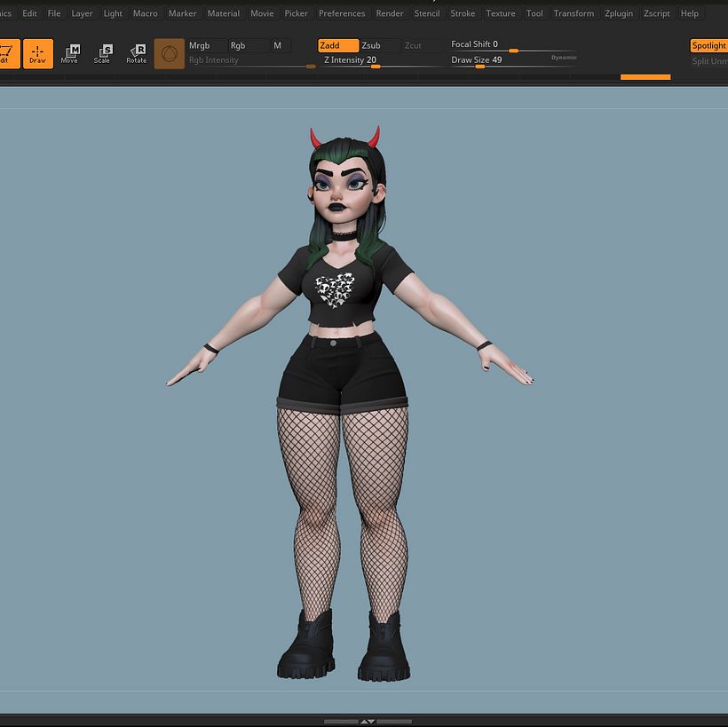Click the Spotlight button
This screenshot has width=728, height=727.
coord(708,45)
